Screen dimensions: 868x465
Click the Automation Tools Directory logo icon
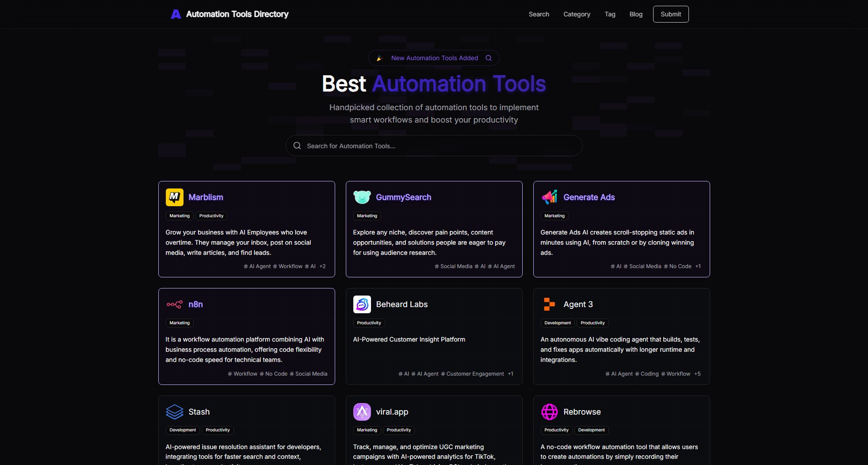click(176, 14)
